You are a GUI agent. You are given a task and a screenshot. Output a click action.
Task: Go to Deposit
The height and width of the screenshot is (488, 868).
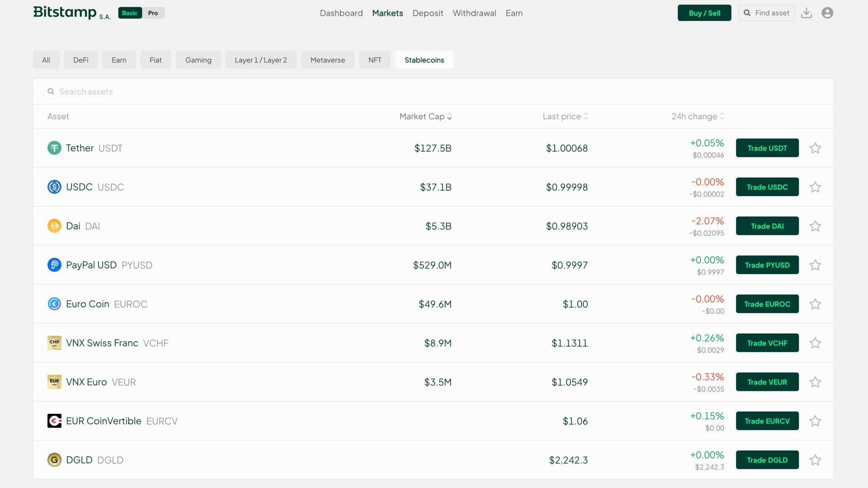click(x=428, y=13)
